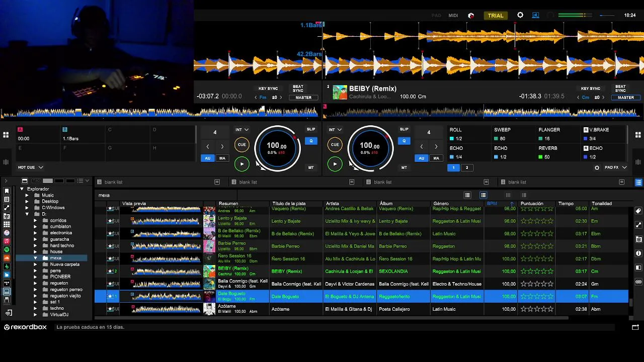Open Beatport source in sidebar
644x362 pixels.
tap(7, 266)
